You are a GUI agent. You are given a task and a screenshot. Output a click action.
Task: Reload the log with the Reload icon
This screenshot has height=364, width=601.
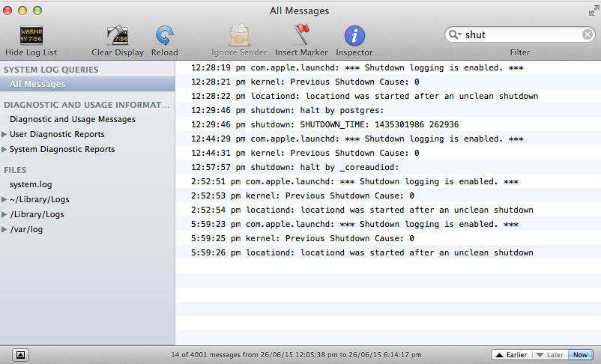click(164, 36)
